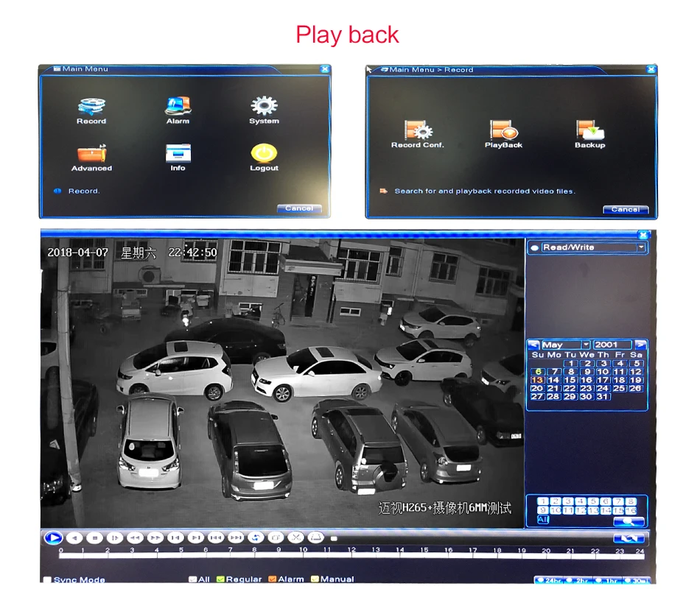Screen dimensions: 700x589
Task: Select calendar day 22
Action: (x=570, y=388)
